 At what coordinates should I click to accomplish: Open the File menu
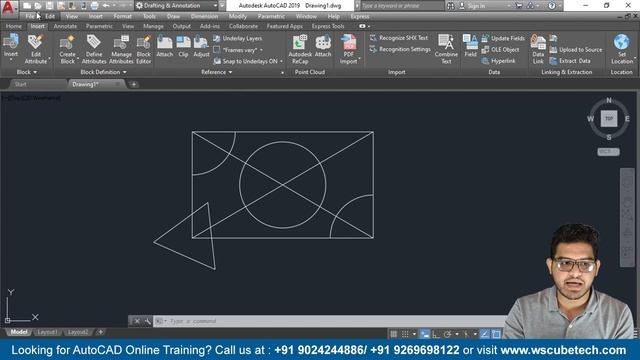30,16
